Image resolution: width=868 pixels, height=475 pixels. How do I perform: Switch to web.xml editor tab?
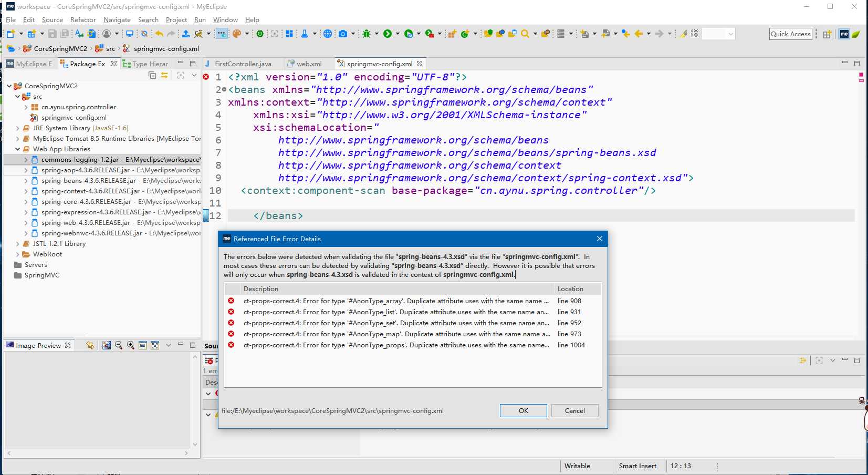point(309,64)
